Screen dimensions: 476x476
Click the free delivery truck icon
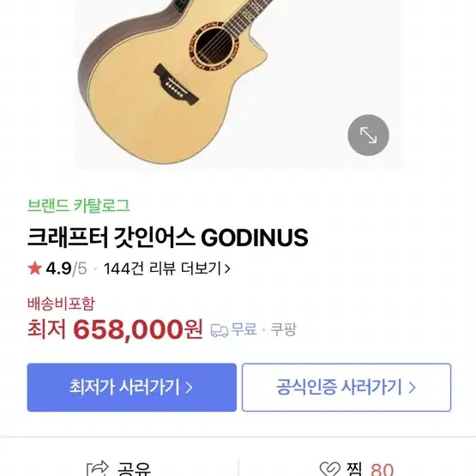(220, 330)
